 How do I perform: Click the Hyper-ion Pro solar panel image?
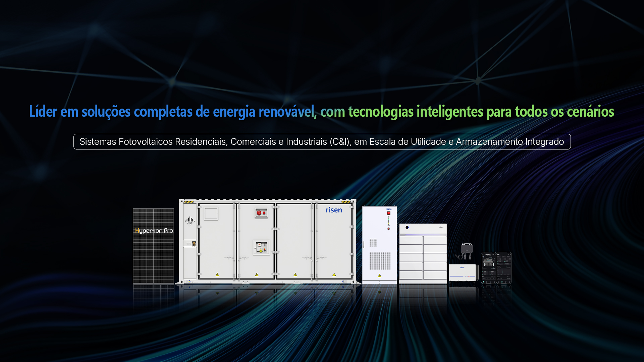[x=153, y=246]
